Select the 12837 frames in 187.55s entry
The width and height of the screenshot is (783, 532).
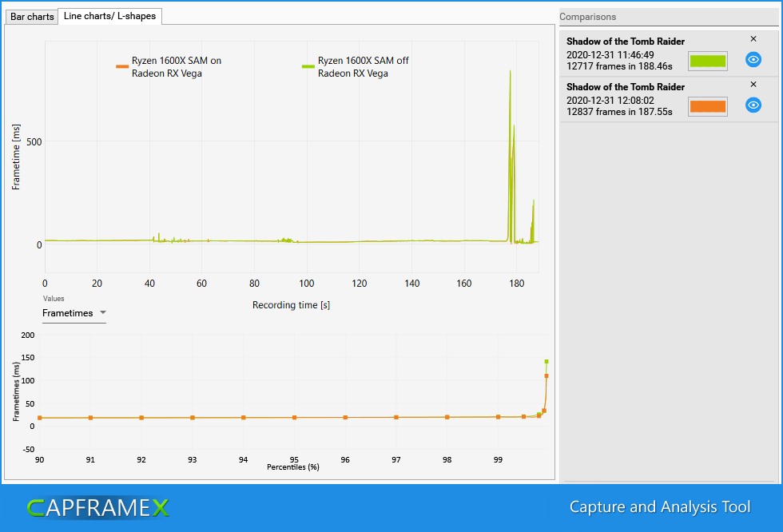click(669, 99)
